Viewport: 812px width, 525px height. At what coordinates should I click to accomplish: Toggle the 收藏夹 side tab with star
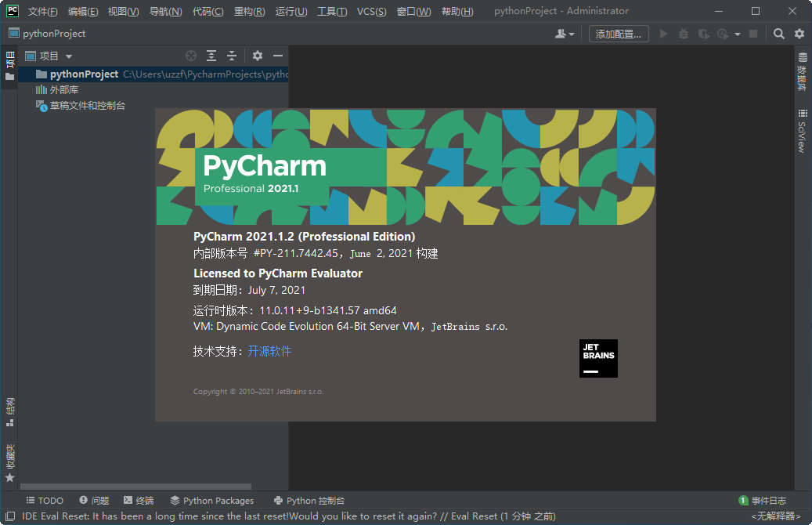pyautogui.click(x=10, y=463)
